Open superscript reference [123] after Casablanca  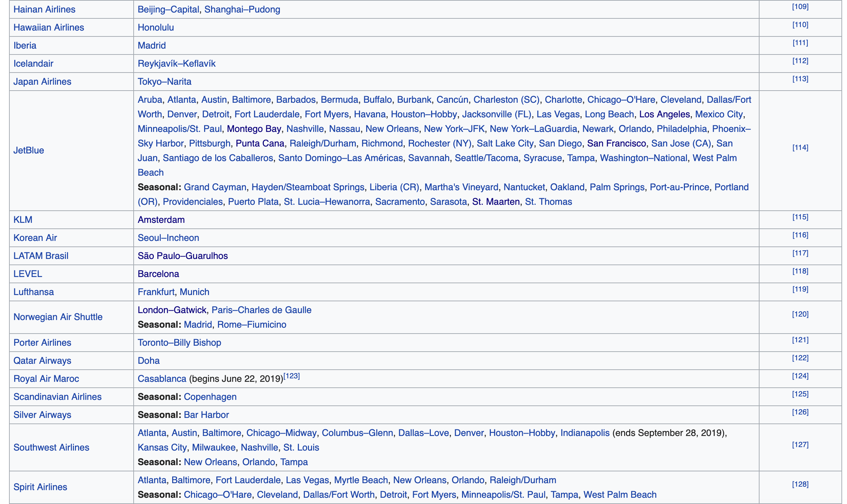pyautogui.click(x=292, y=376)
